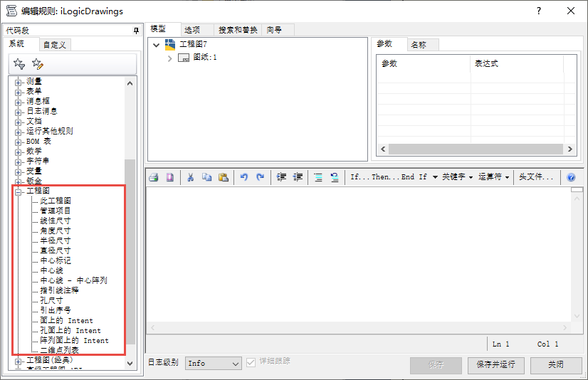Click the 保存并运行 button
588x380 pixels.
[x=495, y=365]
